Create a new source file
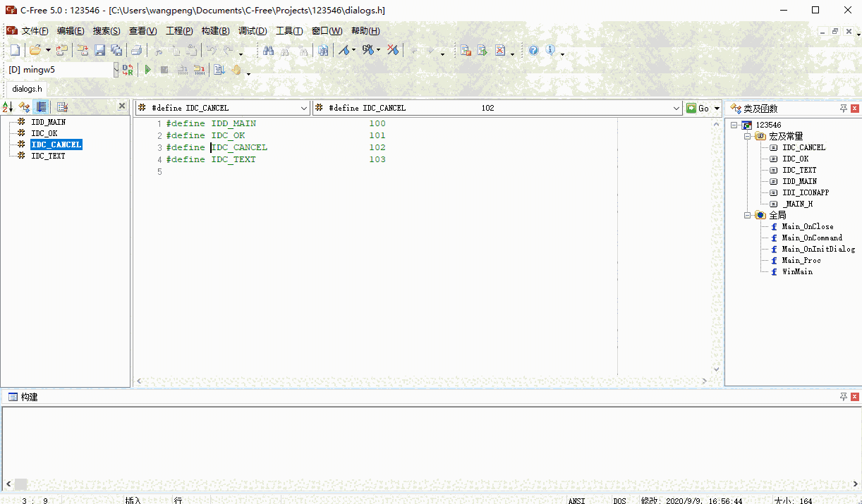This screenshot has height=504, width=862. [x=15, y=50]
